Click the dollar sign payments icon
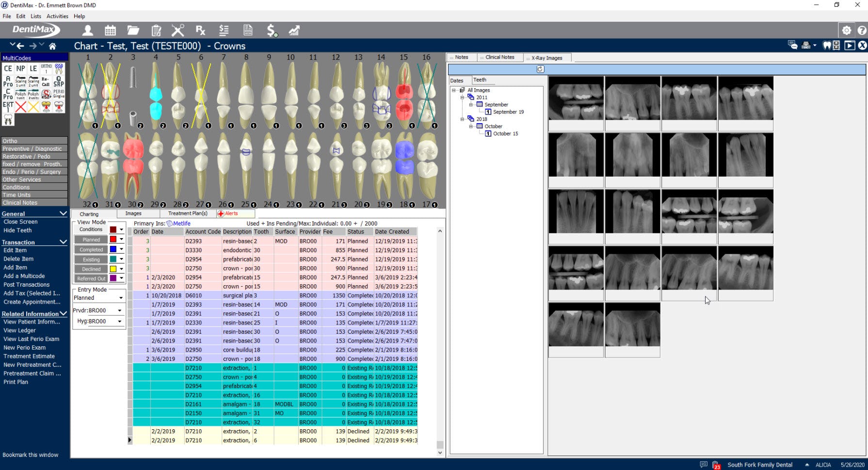 click(x=272, y=30)
